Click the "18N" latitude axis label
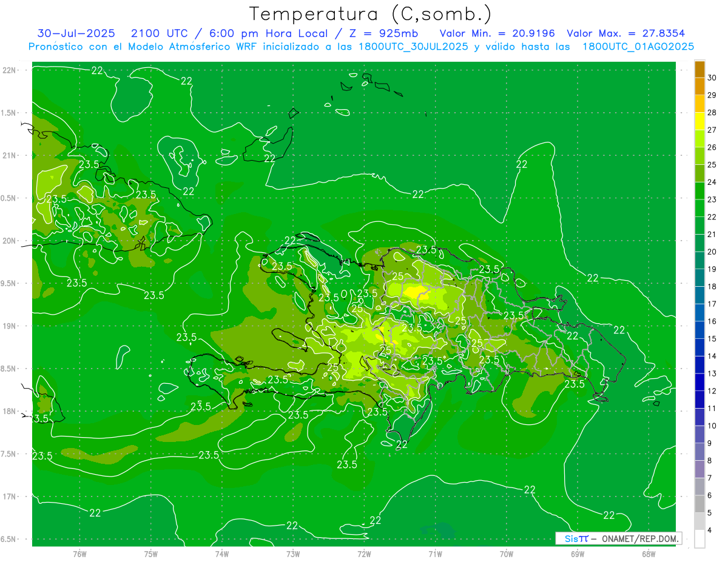Screen dimensions: 728x562 pos(9,411)
